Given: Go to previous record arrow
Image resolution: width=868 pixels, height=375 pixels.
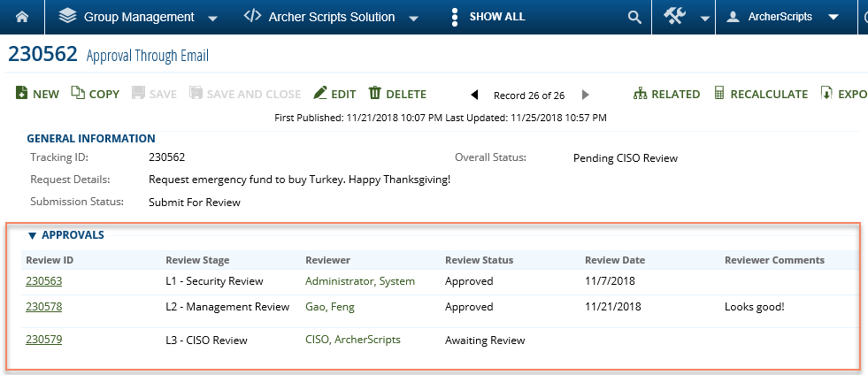Looking at the screenshot, I should (474, 96).
